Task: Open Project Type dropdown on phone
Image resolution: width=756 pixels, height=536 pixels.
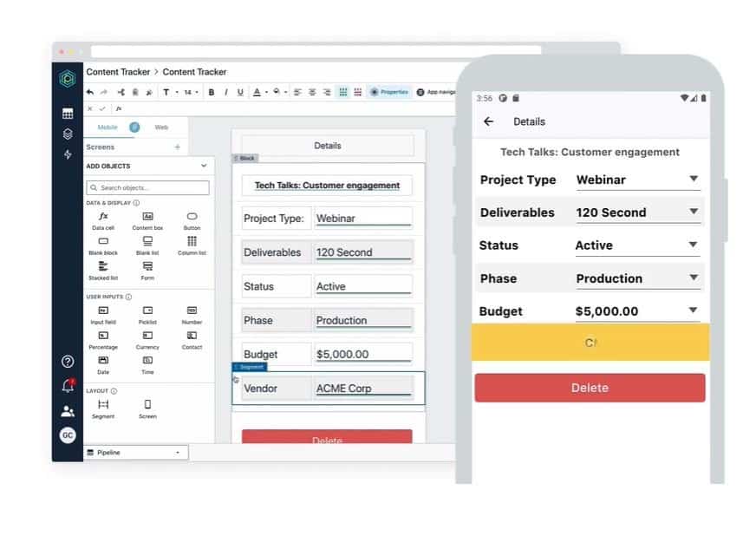Action: 693,180
